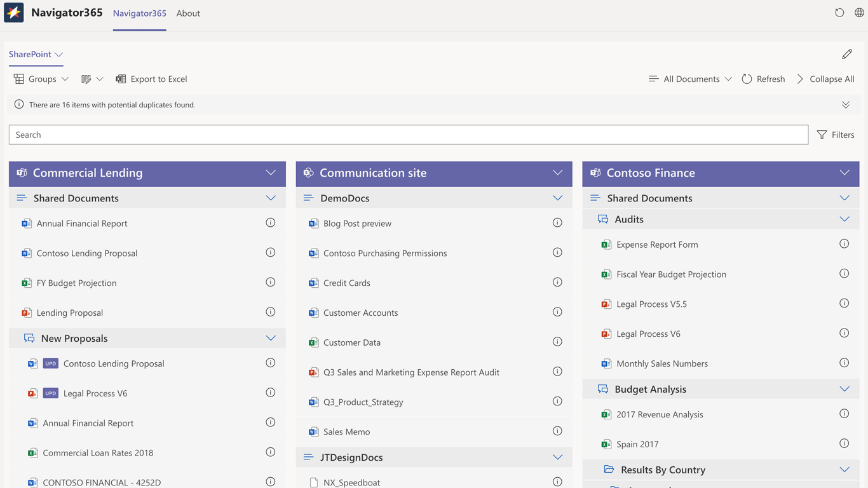
Task: Click Export to Excel
Action: tap(151, 79)
